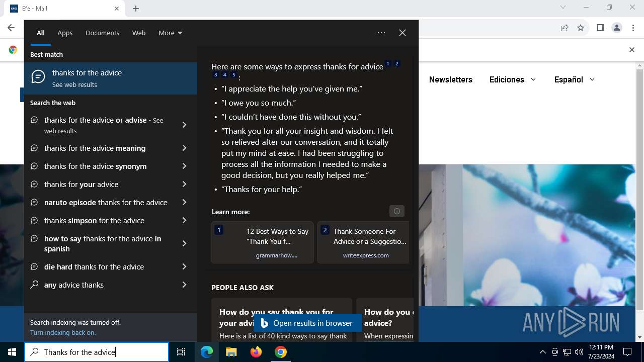This screenshot has height=362, width=644.
Task: Expand 'thanks for the advice synonym' arrow
Action: point(184,166)
